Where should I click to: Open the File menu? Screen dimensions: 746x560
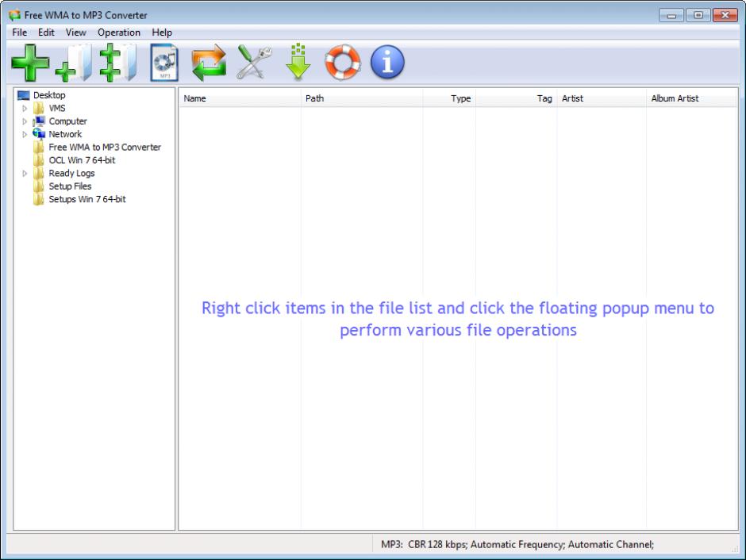click(x=20, y=33)
